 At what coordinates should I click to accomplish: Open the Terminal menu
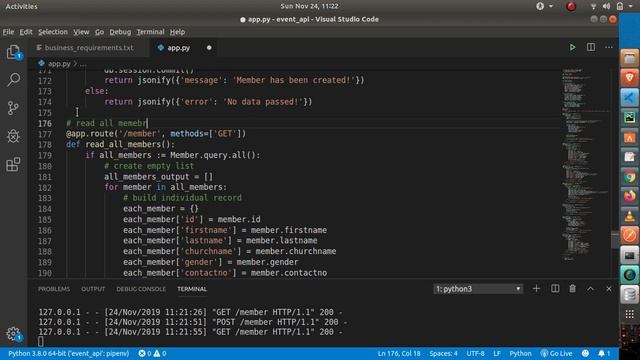coord(150,32)
